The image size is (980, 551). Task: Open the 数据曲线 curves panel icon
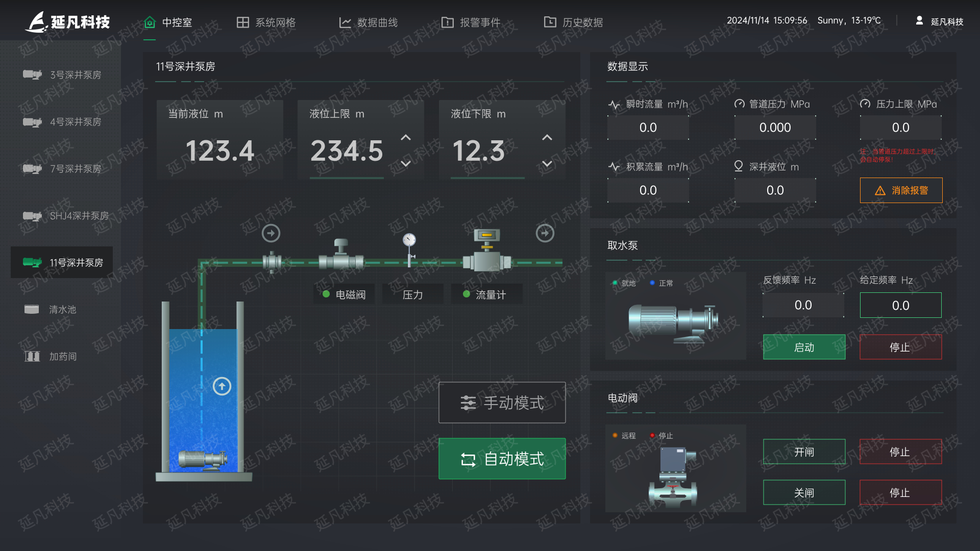[345, 22]
